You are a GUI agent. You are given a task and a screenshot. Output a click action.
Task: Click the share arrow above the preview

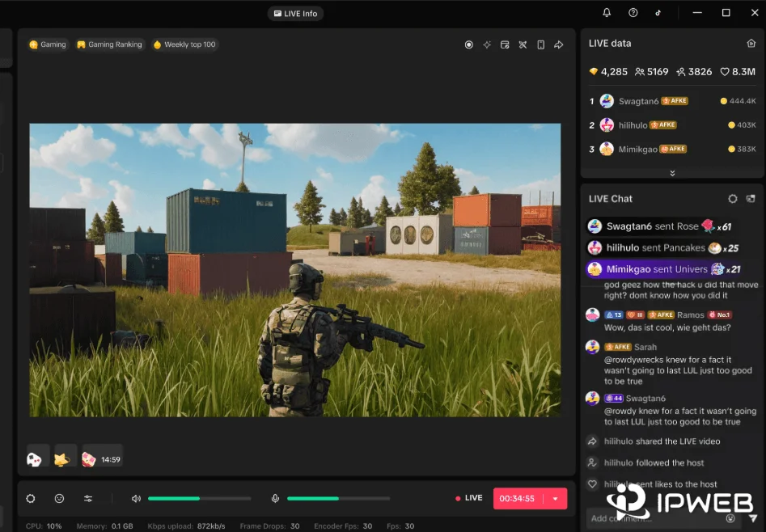click(559, 44)
